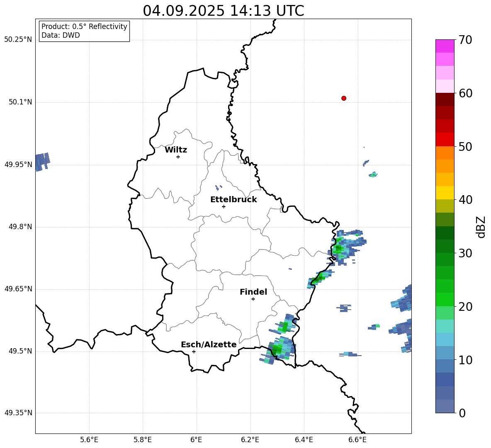Click the Findel text label
This screenshot has height=448, width=491.
tap(253, 292)
